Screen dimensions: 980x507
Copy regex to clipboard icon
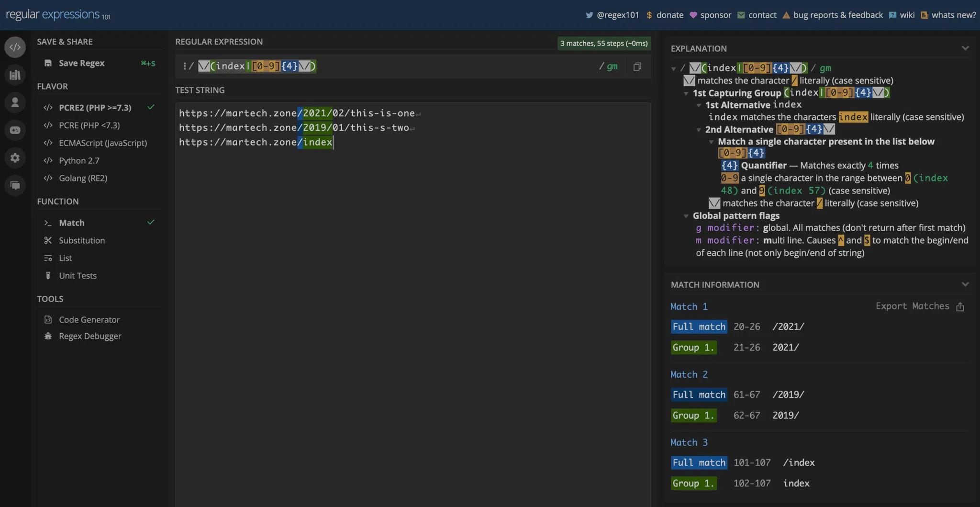tap(637, 67)
